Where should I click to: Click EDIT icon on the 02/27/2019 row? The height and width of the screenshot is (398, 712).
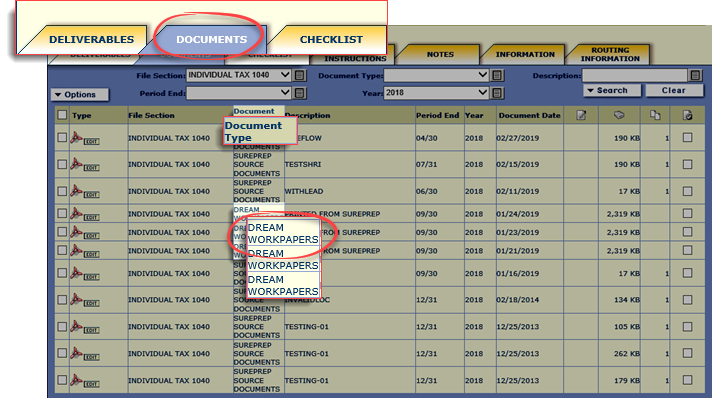pyautogui.click(x=91, y=142)
